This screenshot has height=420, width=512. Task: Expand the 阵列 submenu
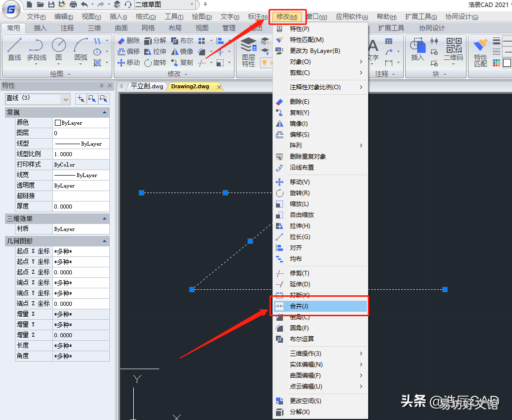click(320, 145)
